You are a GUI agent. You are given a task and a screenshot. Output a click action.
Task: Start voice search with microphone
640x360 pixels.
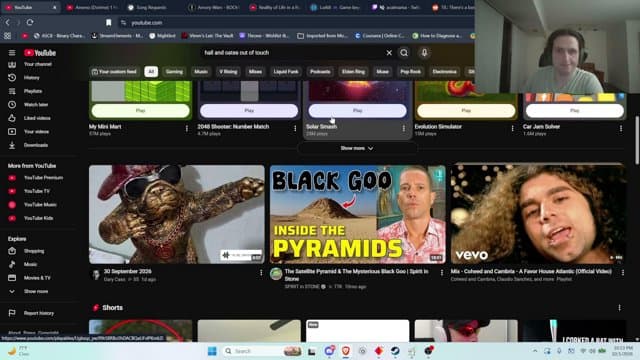coord(424,53)
